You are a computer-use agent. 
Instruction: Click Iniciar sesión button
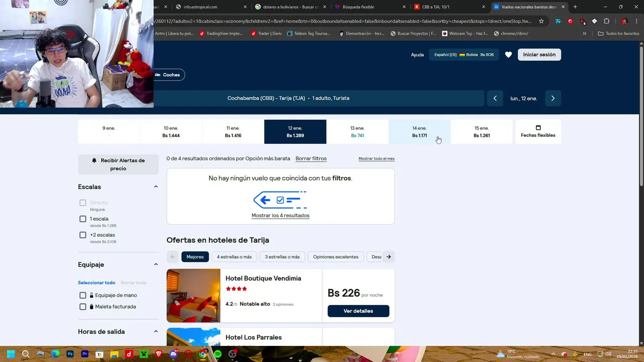(539, 55)
